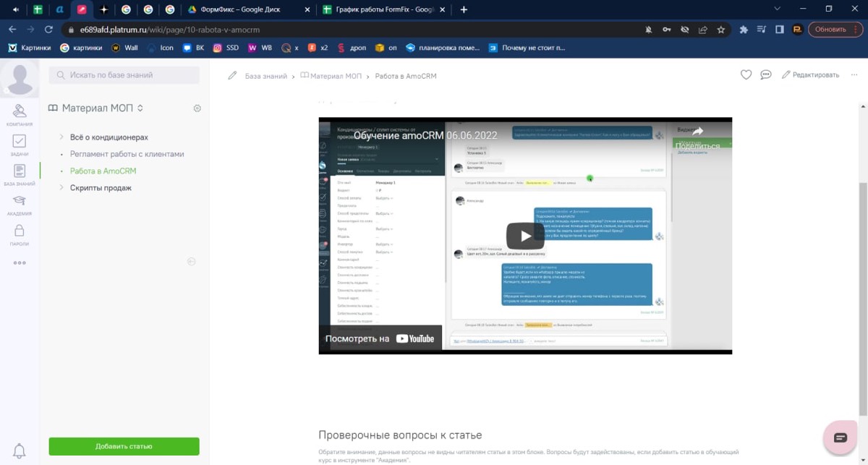Open the Картинки bookmark
This screenshot has height=465, width=868.
30,48
